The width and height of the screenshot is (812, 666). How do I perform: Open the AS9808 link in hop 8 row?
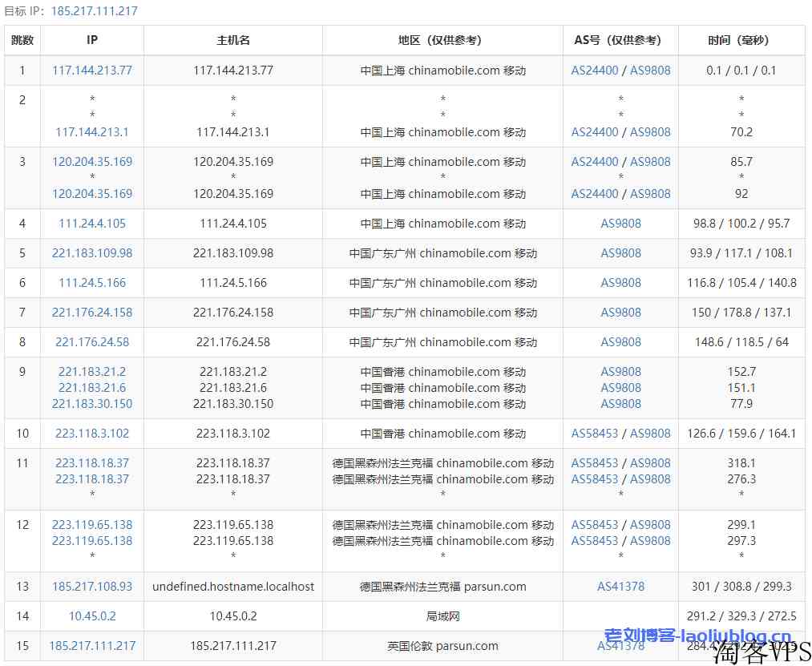coord(621,341)
